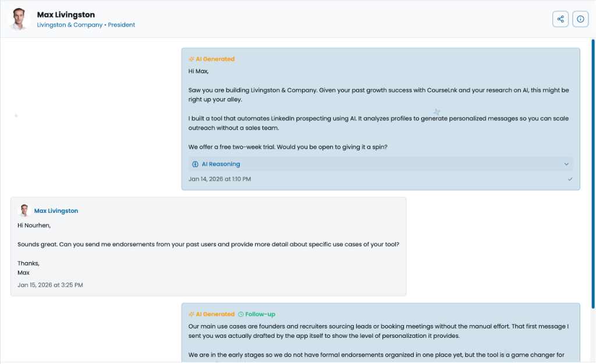Screen dimensions: 596x364
Task: Click the sent checkmark on the Jan 14 message
Action: (570, 179)
